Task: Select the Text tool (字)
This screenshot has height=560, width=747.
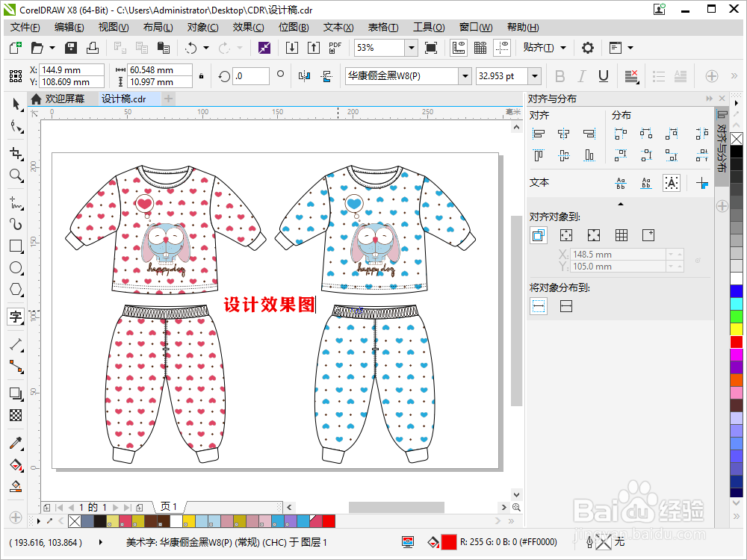Action: pos(16,316)
